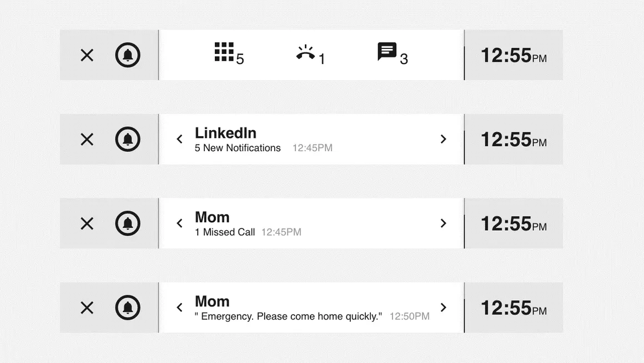Click the bell icon beside LinkedIn notification

pyautogui.click(x=128, y=139)
